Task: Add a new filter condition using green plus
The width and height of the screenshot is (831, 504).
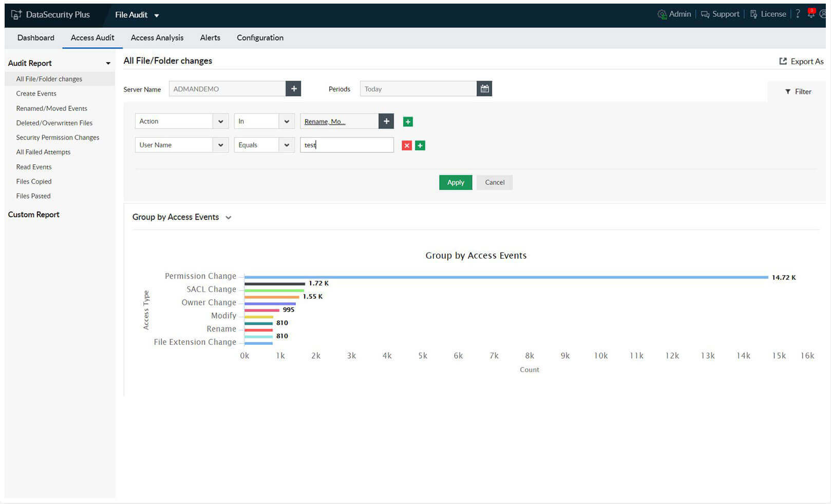Action: click(420, 145)
